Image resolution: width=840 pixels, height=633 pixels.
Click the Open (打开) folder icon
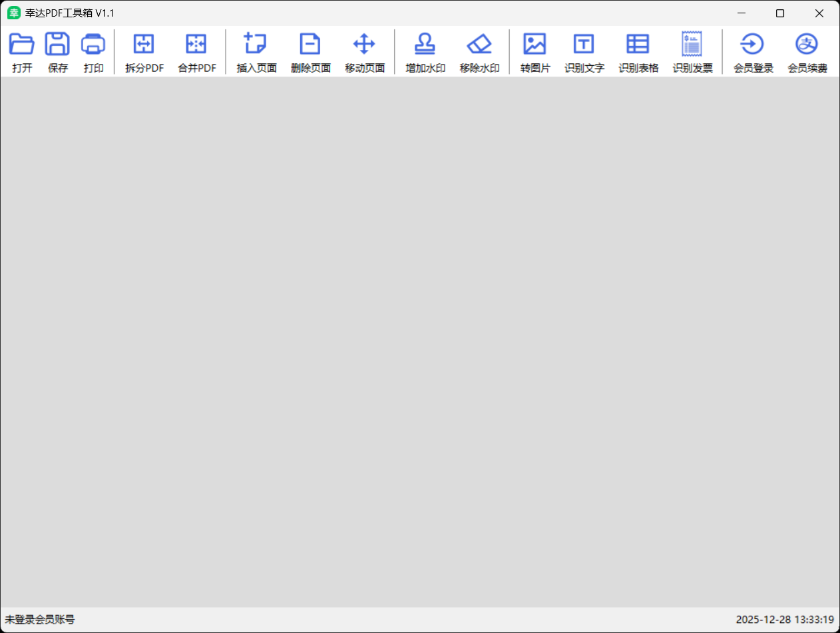(x=22, y=45)
